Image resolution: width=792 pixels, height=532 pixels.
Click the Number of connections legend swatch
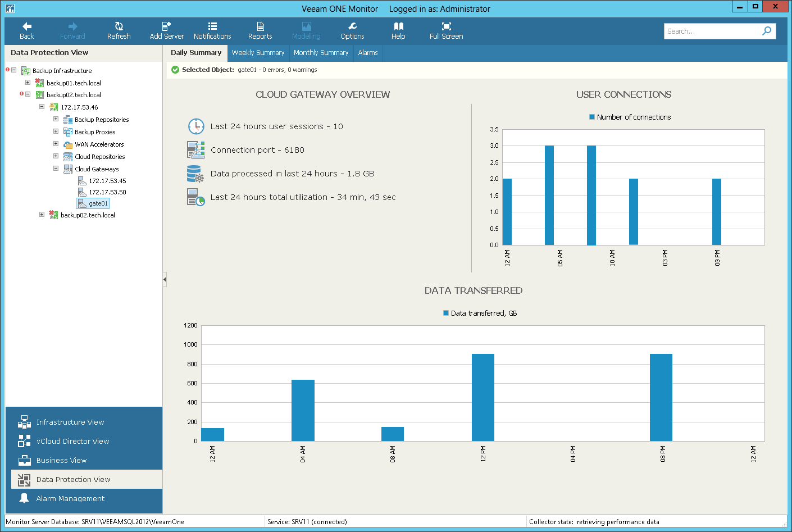[592, 117]
